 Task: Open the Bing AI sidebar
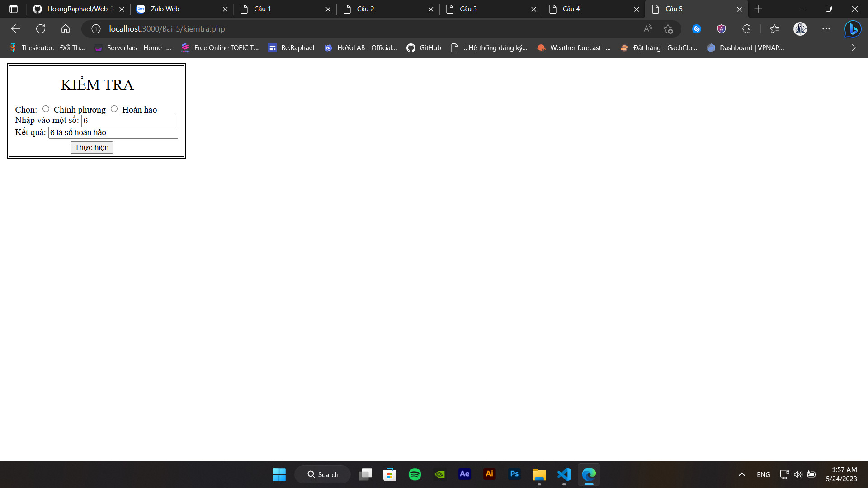coord(853,28)
